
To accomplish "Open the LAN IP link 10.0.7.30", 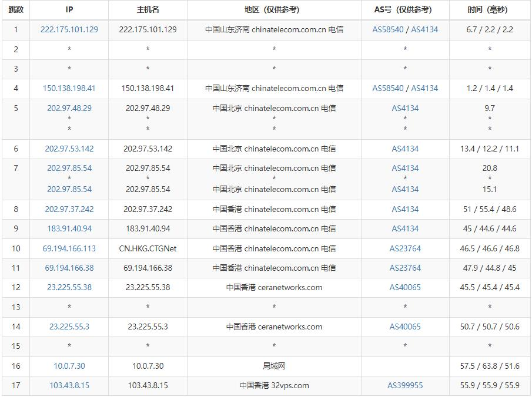I will click(69, 366).
